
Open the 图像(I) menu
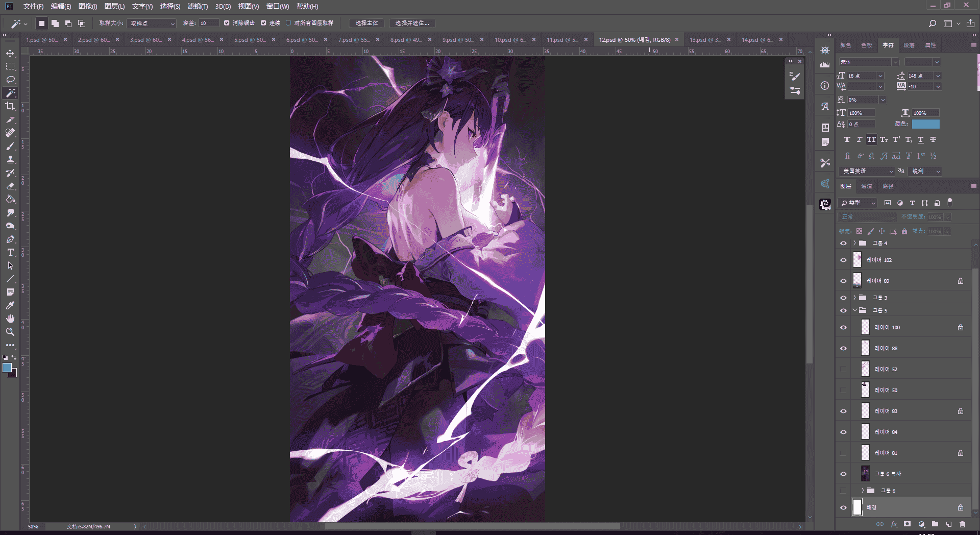point(88,6)
